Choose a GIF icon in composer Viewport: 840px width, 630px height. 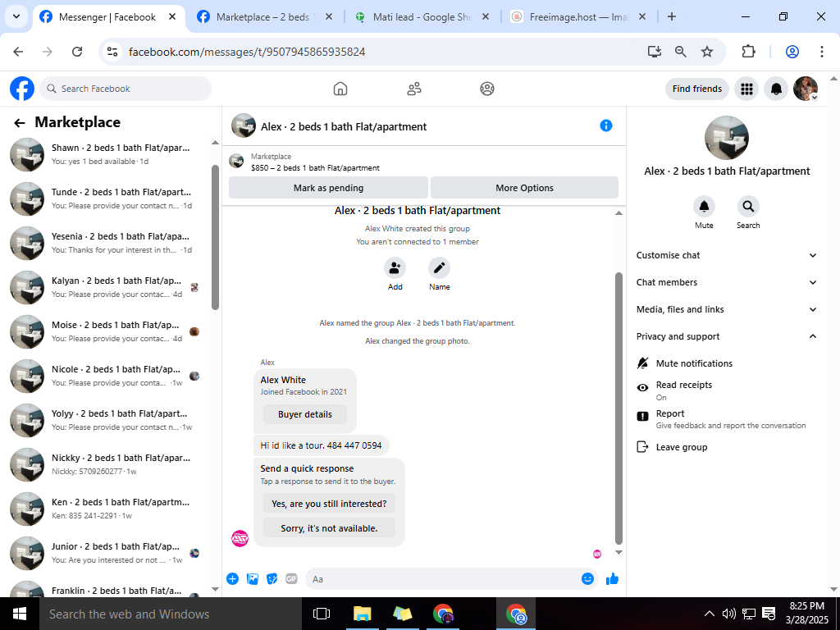[291, 578]
